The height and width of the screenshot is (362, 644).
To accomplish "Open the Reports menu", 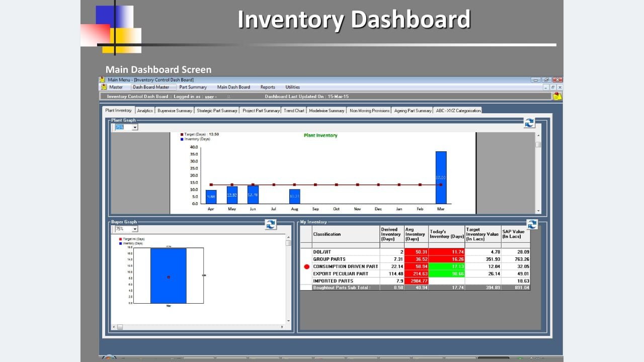I will point(268,87).
